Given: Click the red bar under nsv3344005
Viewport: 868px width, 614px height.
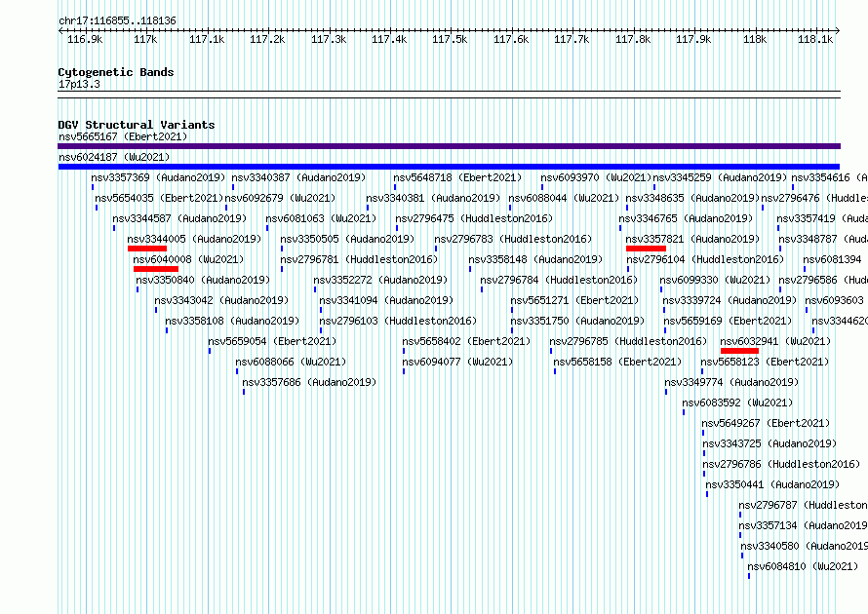Looking at the screenshot, I should coord(147,249).
